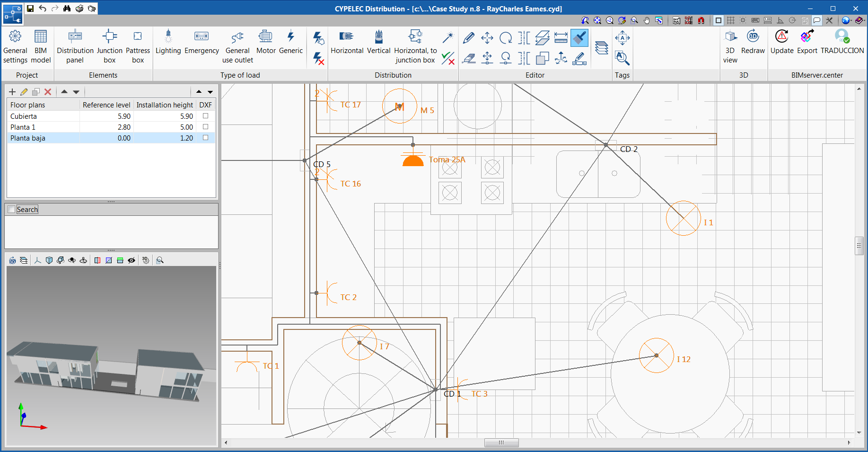Enable DXF checkbox for Cubierta

click(205, 116)
